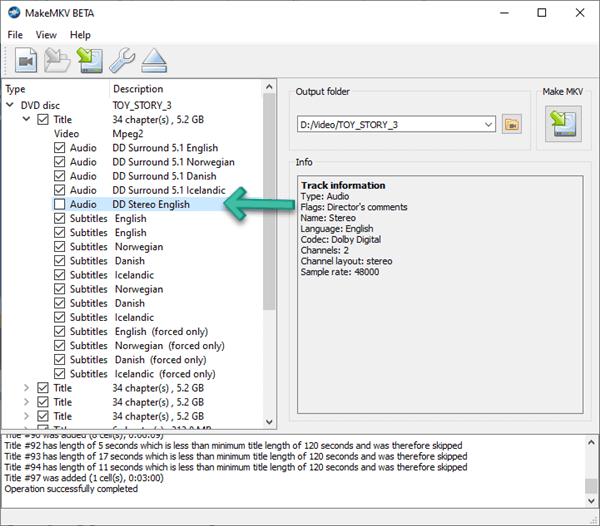
Task: Uncheck the DD Surround 5.1 Norwegian audio track
Action: 59,162
